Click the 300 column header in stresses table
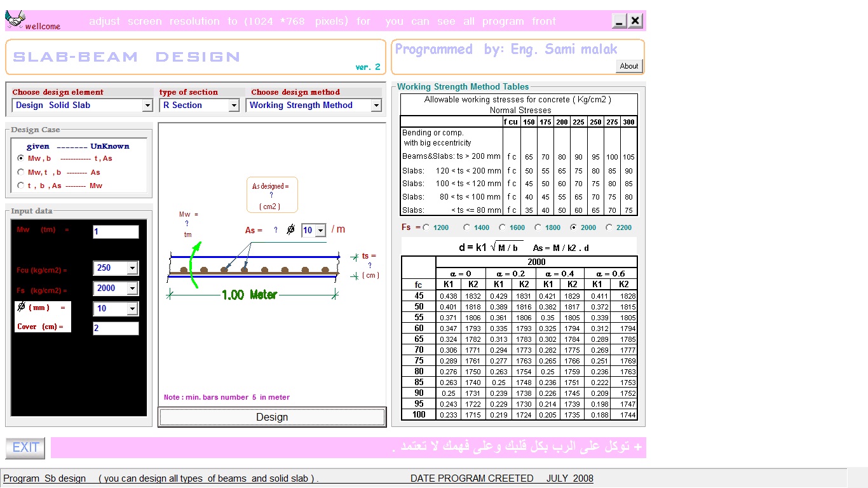 628,122
